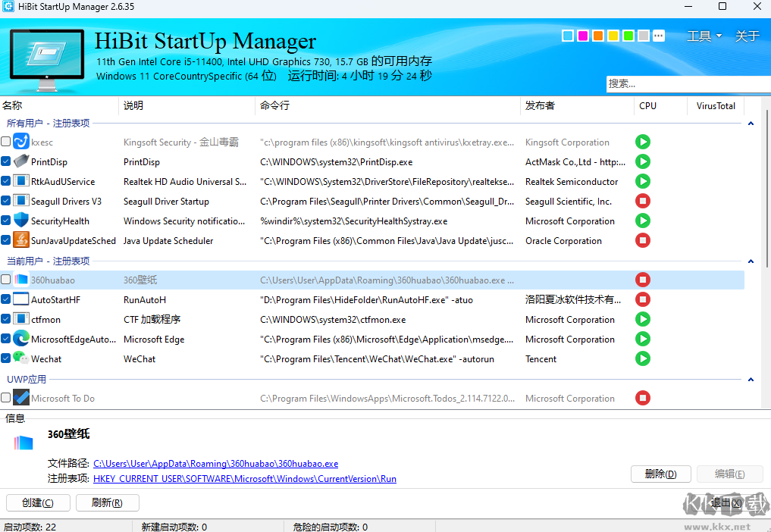Click red stopped icon for Microsoft To Do
This screenshot has height=532, width=771.
click(643, 398)
